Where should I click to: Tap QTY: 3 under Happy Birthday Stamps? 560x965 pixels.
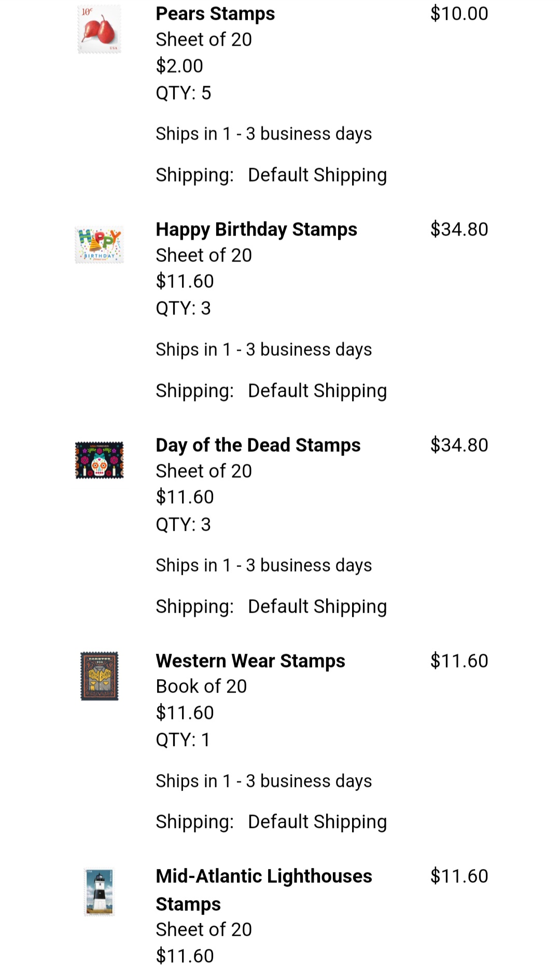(x=183, y=309)
